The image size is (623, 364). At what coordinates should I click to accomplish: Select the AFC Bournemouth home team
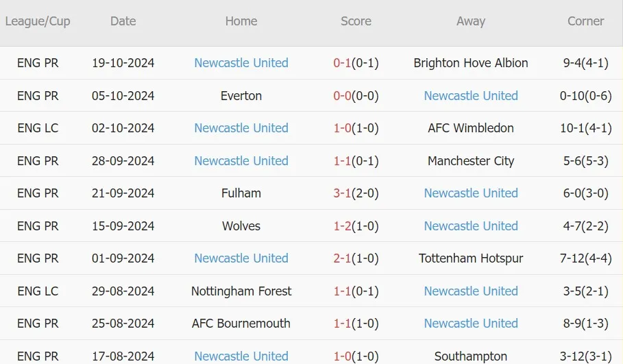coord(241,324)
